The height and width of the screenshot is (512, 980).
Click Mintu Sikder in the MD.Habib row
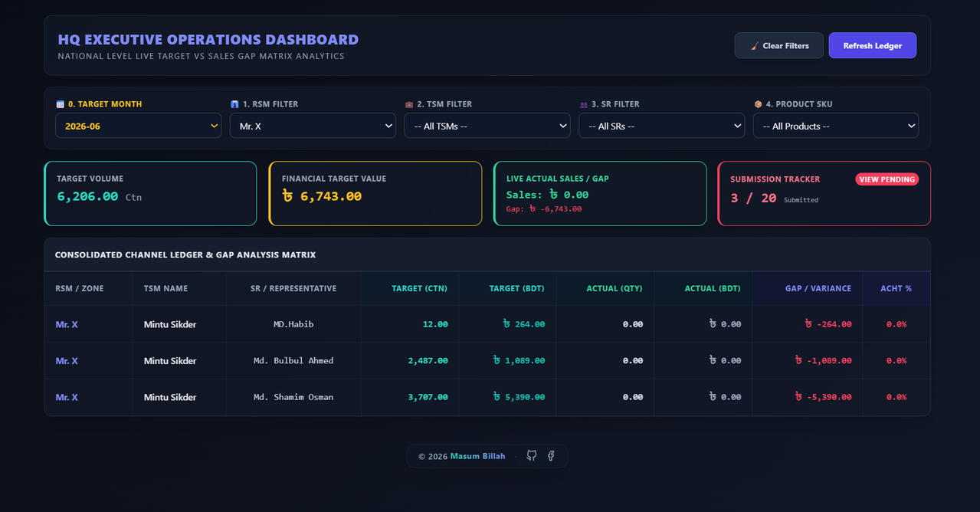click(170, 324)
